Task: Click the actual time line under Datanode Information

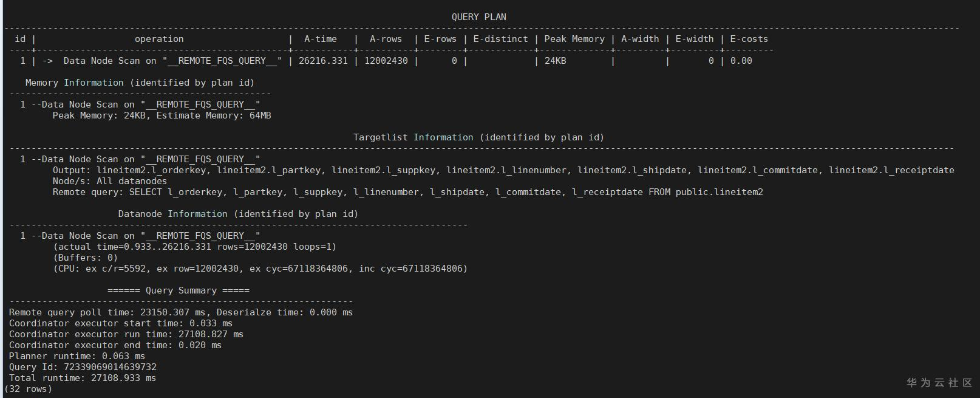Action: [194, 247]
